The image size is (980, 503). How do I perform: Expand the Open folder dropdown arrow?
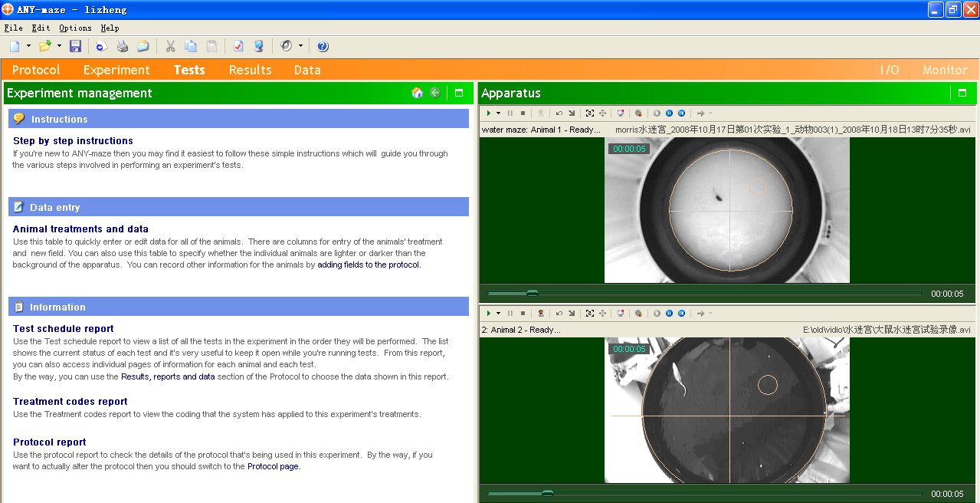click(59, 46)
